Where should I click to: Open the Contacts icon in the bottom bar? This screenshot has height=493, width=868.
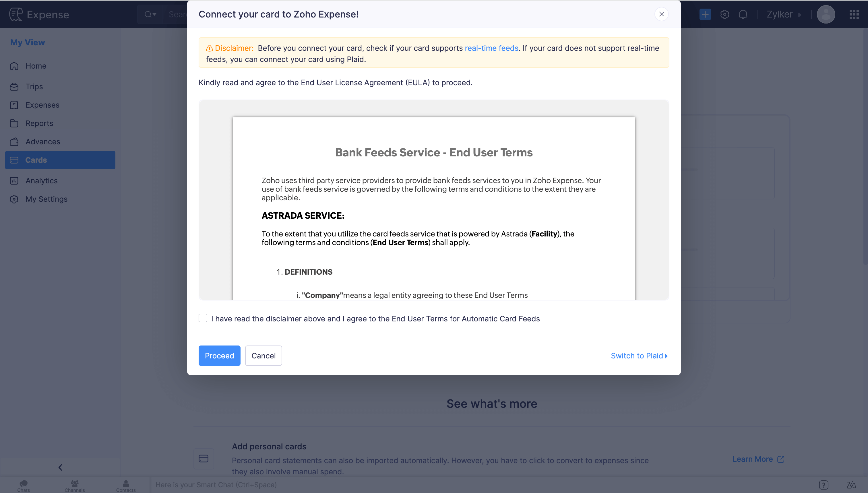[126, 485]
